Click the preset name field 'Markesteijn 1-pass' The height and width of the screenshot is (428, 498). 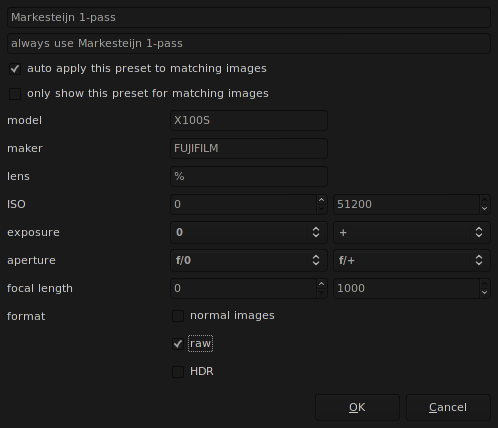[249, 17]
